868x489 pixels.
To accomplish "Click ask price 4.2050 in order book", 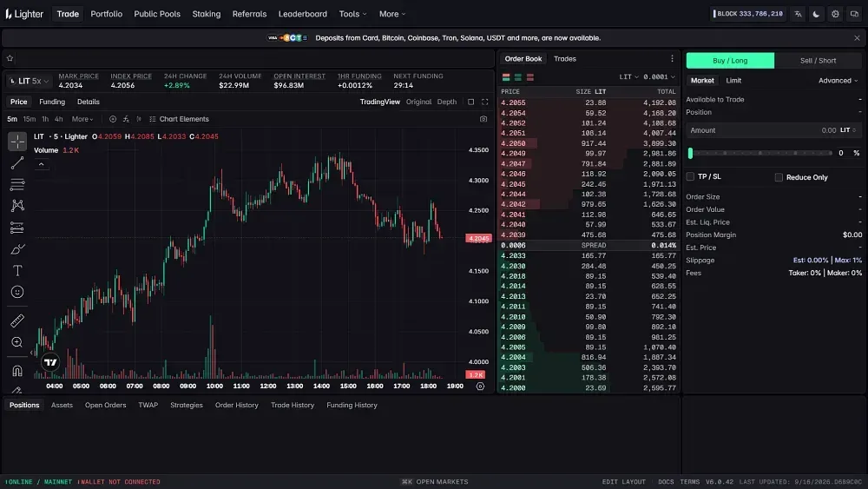I will 513,143.
